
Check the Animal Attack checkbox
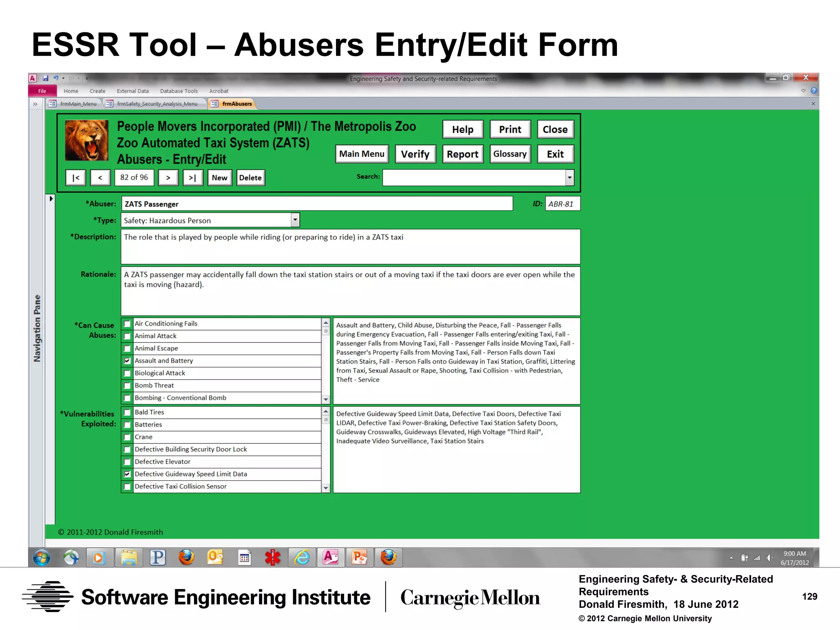[x=127, y=336]
